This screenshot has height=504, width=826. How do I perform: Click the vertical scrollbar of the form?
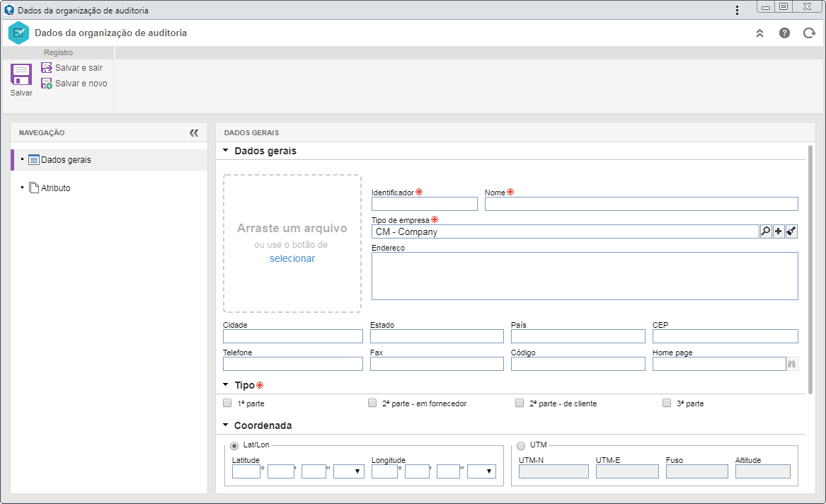click(810, 268)
